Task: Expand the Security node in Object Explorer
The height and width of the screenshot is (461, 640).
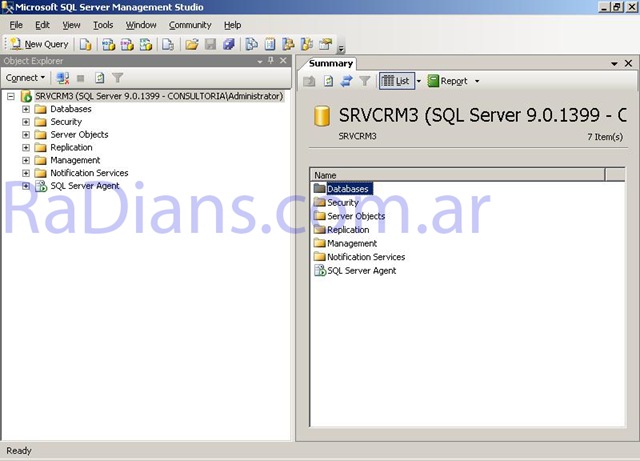Action: [26, 122]
